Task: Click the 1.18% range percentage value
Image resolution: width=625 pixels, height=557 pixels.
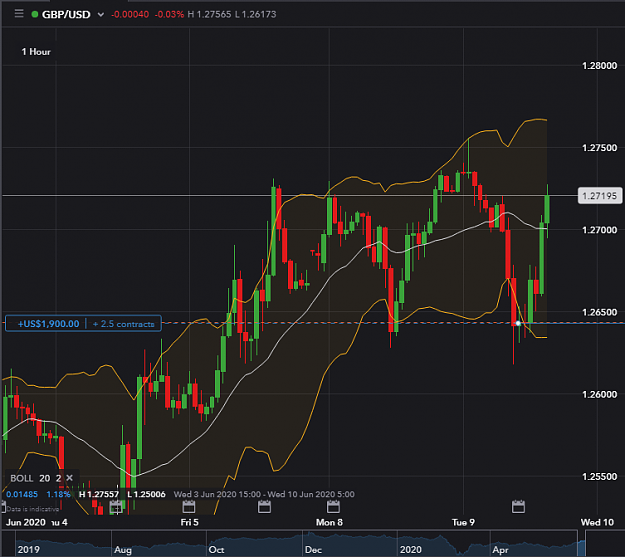Action: tap(58, 494)
